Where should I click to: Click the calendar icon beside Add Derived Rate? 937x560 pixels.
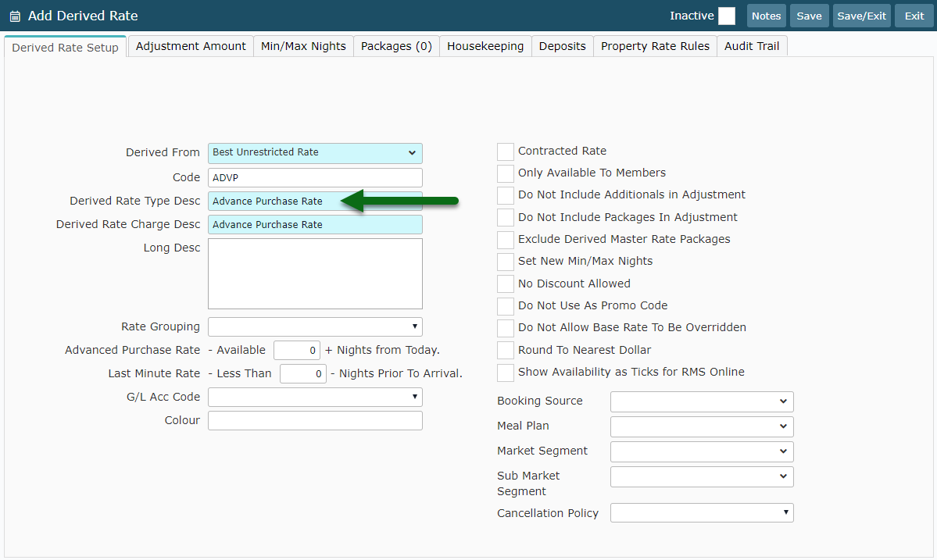[x=15, y=16]
